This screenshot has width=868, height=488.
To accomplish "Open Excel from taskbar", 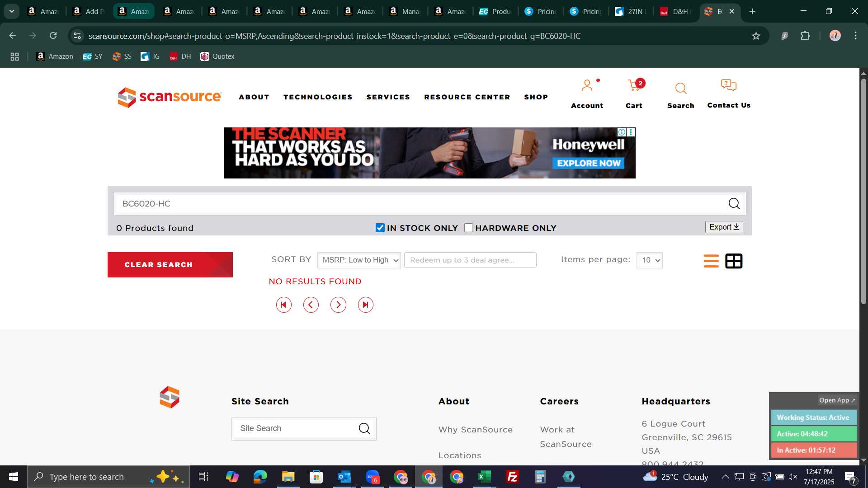I will point(484,477).
